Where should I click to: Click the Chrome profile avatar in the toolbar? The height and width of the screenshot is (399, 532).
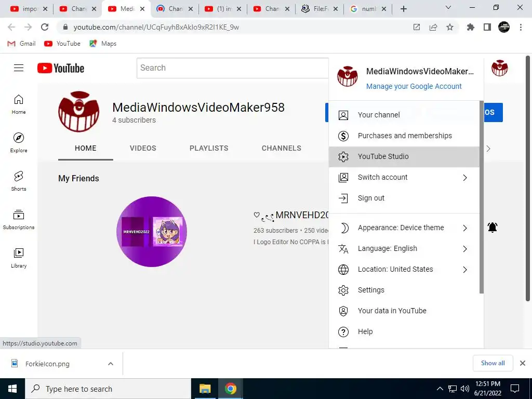tap(504, 27)
